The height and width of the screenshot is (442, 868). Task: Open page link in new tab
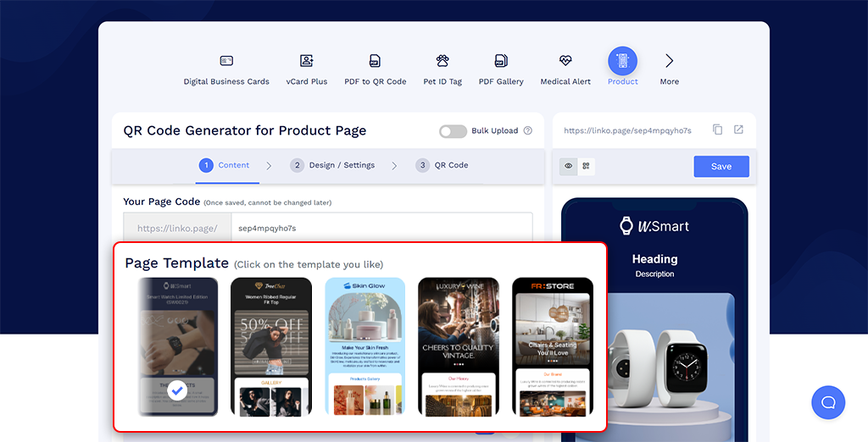point(738,130)
